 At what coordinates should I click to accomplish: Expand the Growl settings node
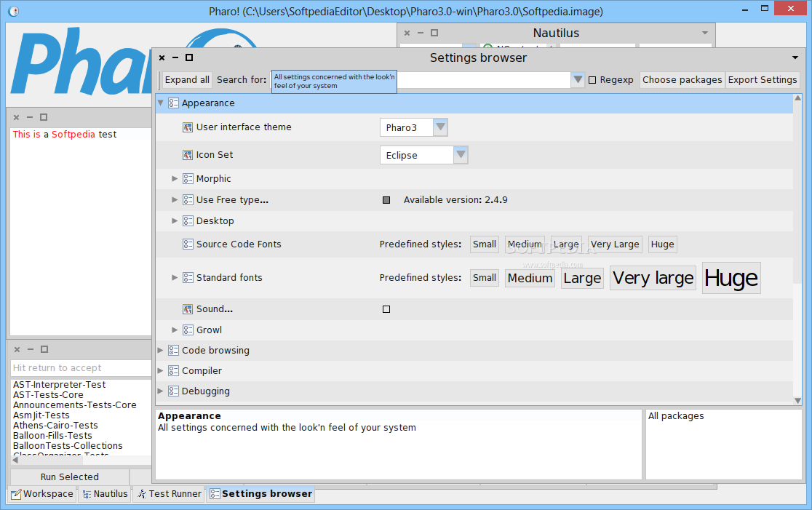point(175,330)
